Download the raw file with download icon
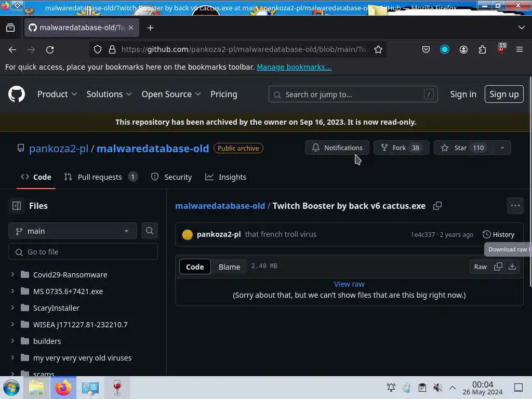 (x=512, y=267)
